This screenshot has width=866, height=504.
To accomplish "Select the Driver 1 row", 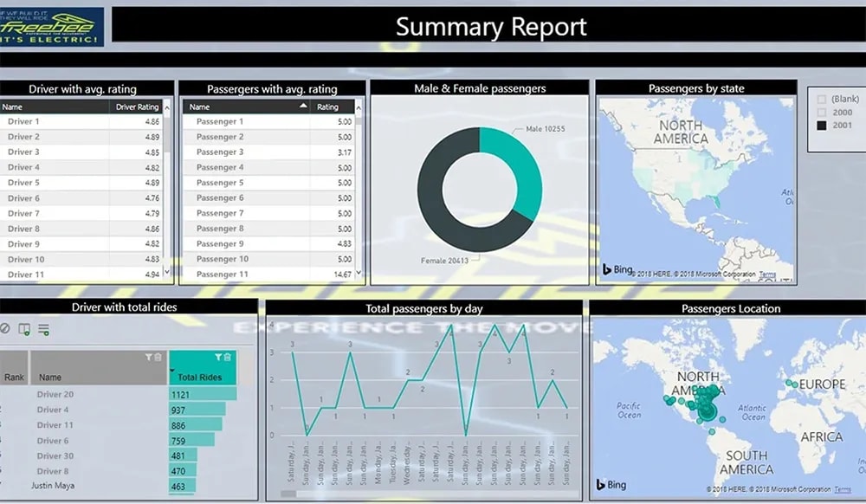I will click(x=81, y=121).
